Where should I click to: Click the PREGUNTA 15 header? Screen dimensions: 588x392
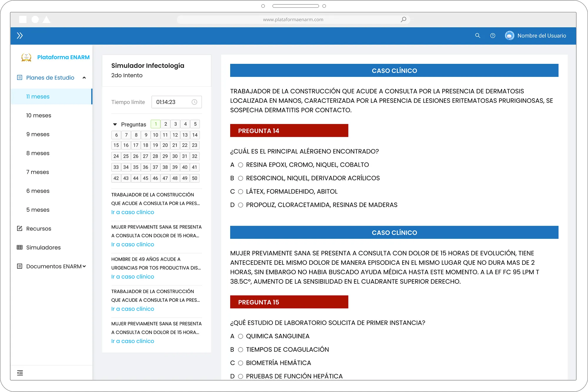click(289, 302)
